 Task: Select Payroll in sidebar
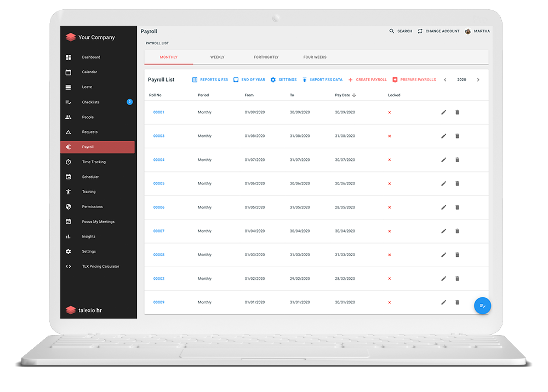98,147
